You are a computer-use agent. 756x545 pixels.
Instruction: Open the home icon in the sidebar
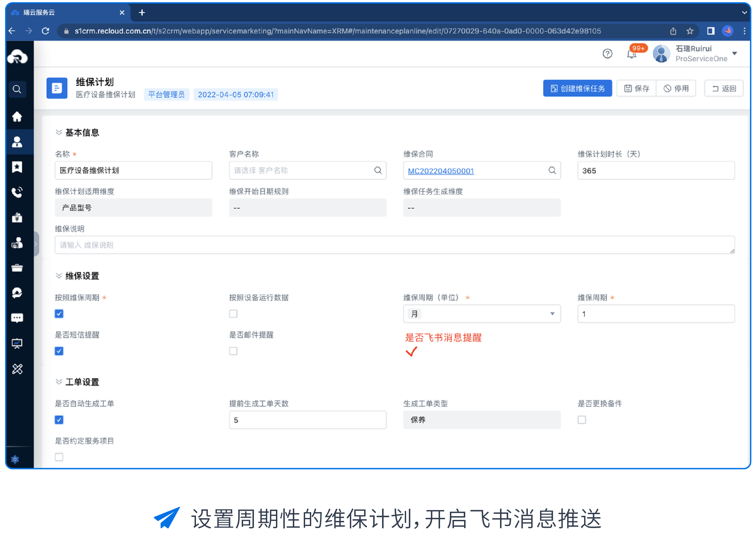tap(17, 117)
